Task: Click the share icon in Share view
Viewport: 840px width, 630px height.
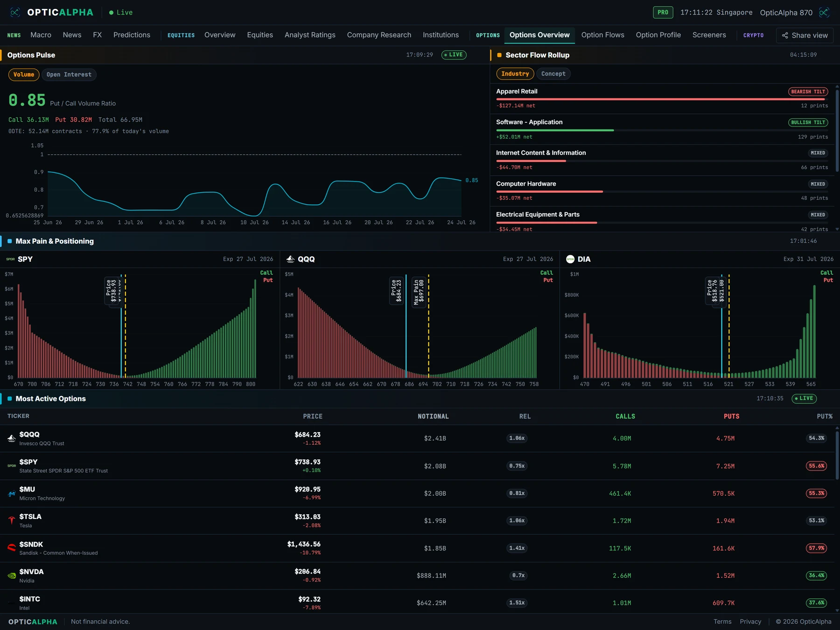Action: pyautogui.click(x=785, y=35)
